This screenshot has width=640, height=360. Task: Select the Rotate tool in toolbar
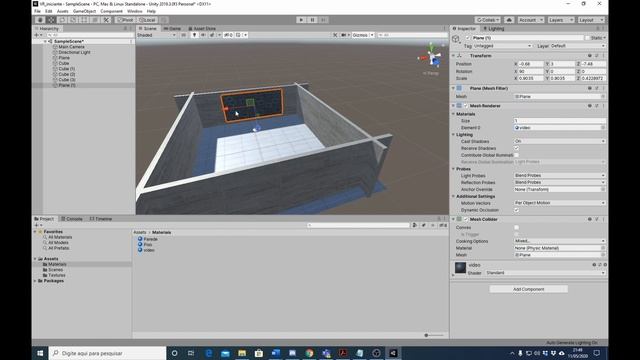pos(62,20)
